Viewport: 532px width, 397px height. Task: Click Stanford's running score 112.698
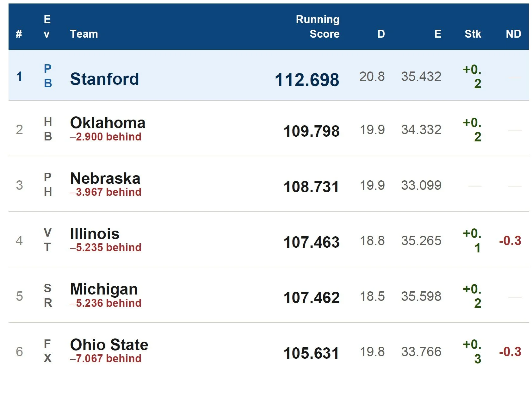point(307,80)
